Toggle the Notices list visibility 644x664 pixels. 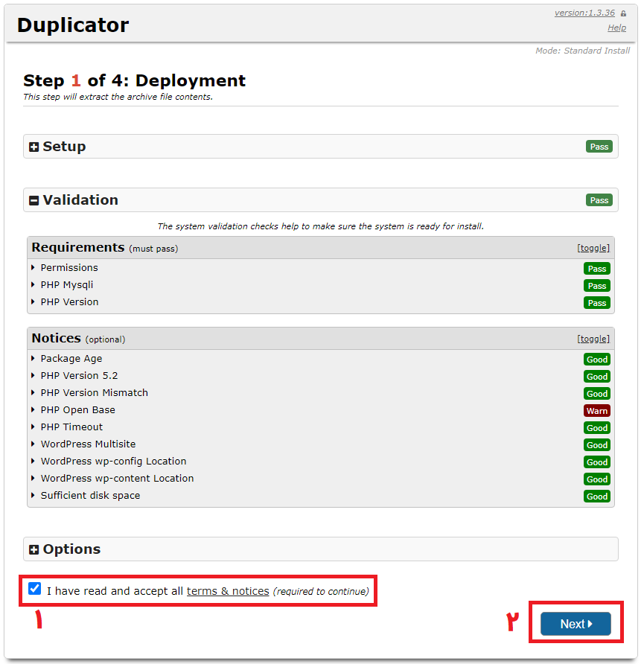[x=593, y=339]
